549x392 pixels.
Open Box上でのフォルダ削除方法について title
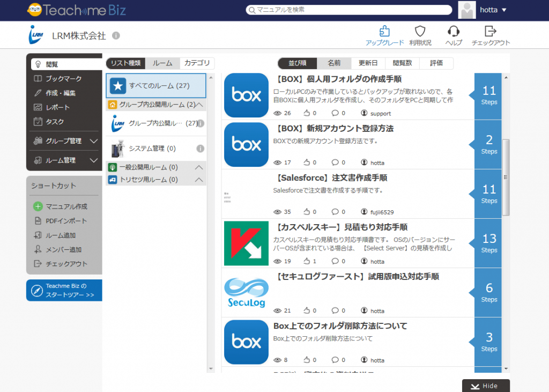click(340, 326)
